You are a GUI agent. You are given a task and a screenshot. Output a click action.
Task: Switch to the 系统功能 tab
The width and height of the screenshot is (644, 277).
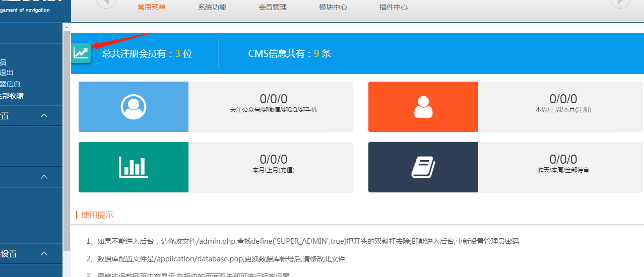coord(212,7)
